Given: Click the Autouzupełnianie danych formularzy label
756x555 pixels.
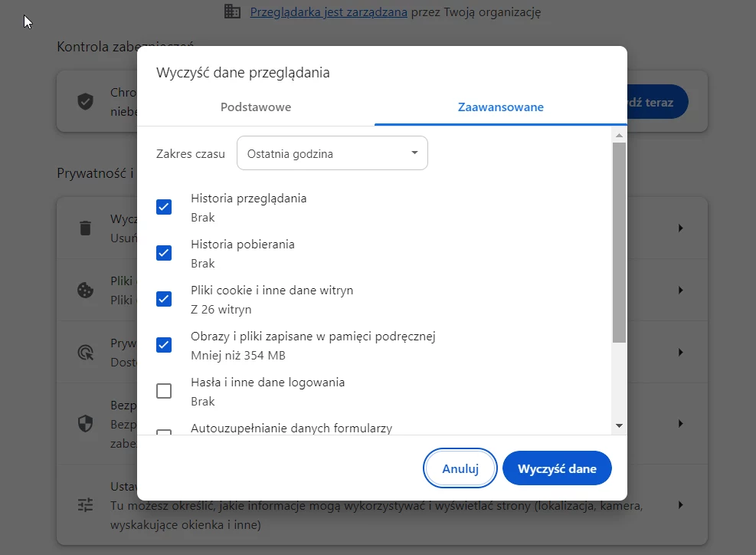Looking at the screenshot, I should click(291, 428).
